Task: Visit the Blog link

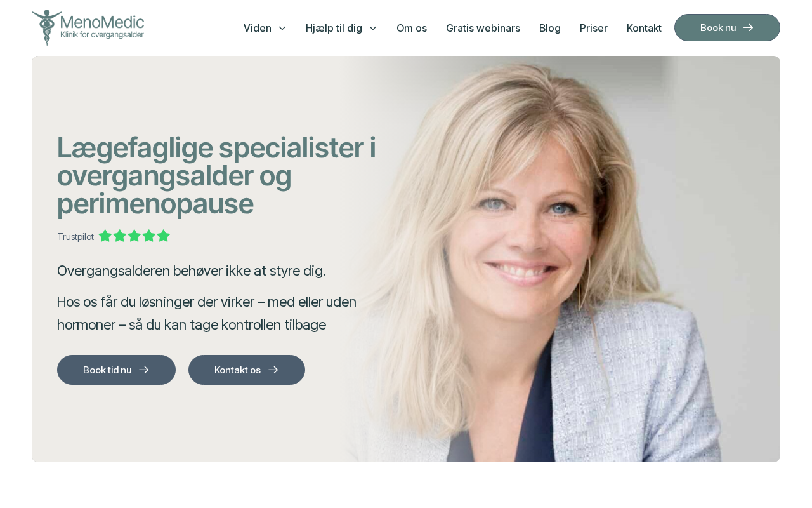Action: click(x=550, y=28)
